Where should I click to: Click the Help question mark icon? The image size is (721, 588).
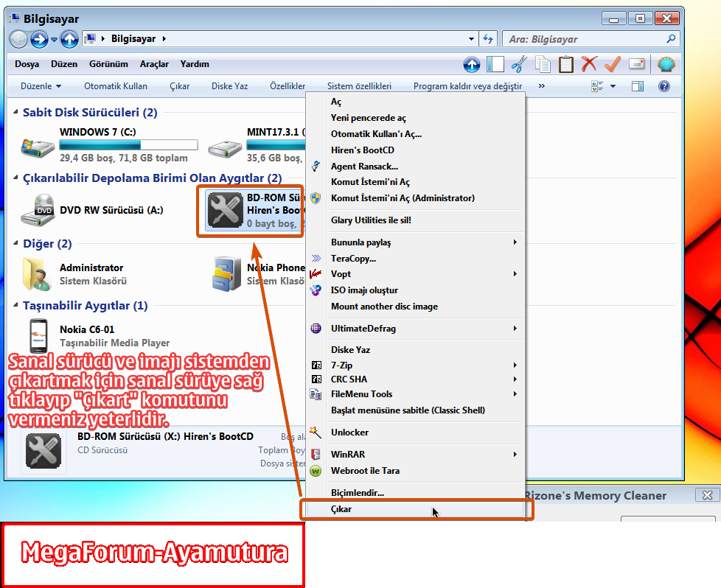664,86
